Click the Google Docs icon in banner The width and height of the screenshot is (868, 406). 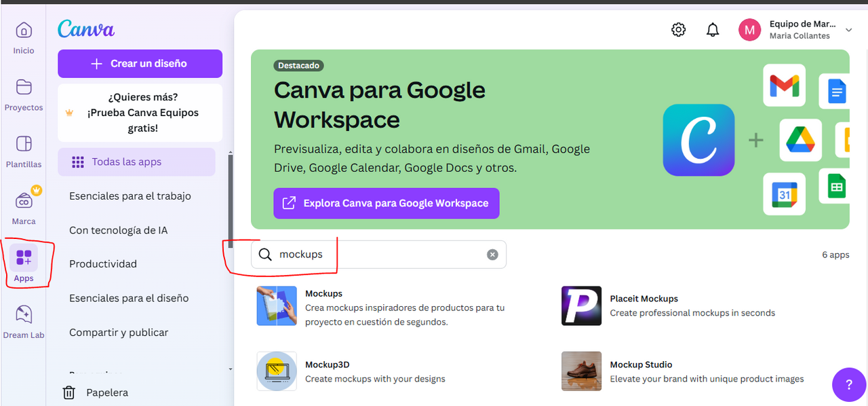pyautogui.click(x=835, y=90)
